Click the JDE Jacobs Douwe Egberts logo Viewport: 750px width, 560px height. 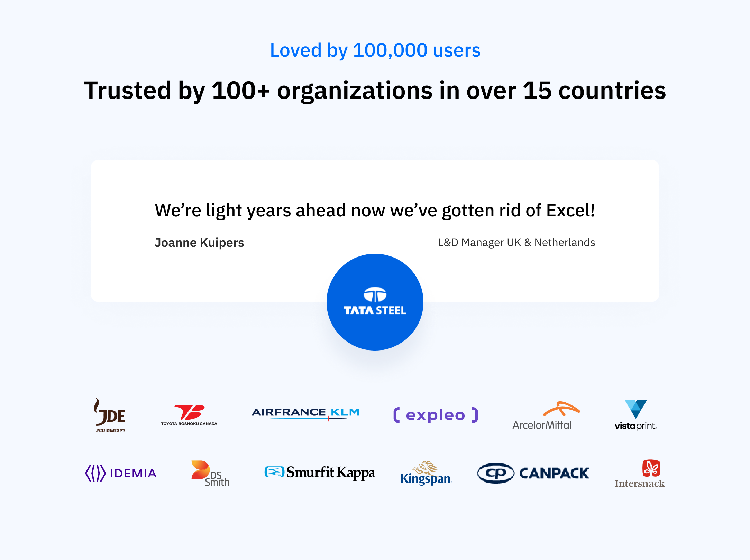pyautogui.click(x=110, y=417)
